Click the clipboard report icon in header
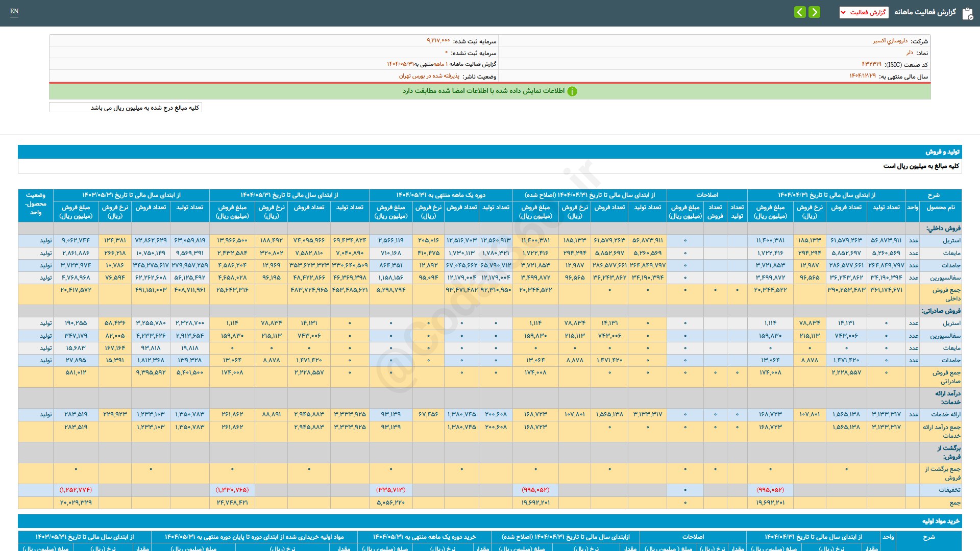The height and width of the screenshot is (551, 980). (967, 13)
